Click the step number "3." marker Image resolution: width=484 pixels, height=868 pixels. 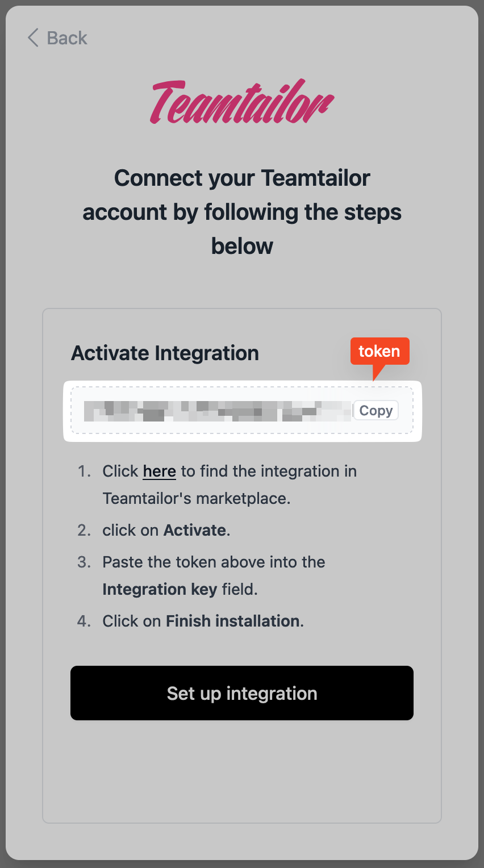[x=84, y=562]
